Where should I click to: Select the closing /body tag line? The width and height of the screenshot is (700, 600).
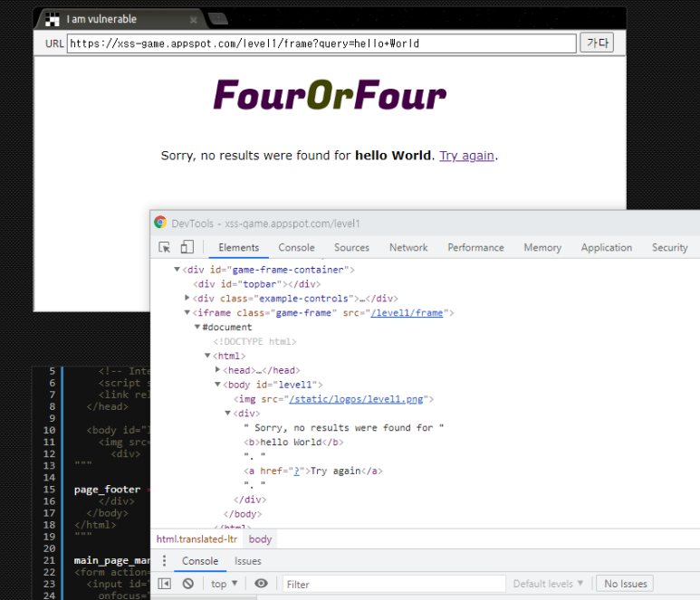[243, 514]
